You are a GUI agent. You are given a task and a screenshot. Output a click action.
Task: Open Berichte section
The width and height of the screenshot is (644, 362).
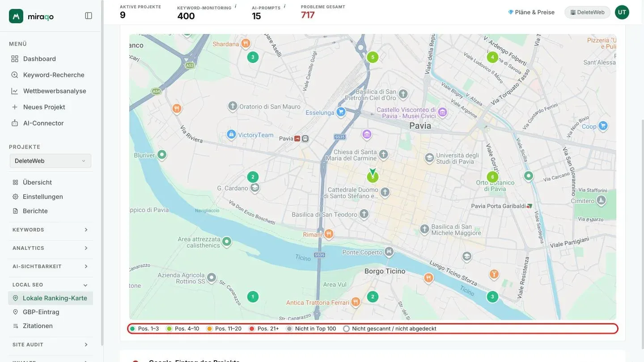tap(35, 211)
